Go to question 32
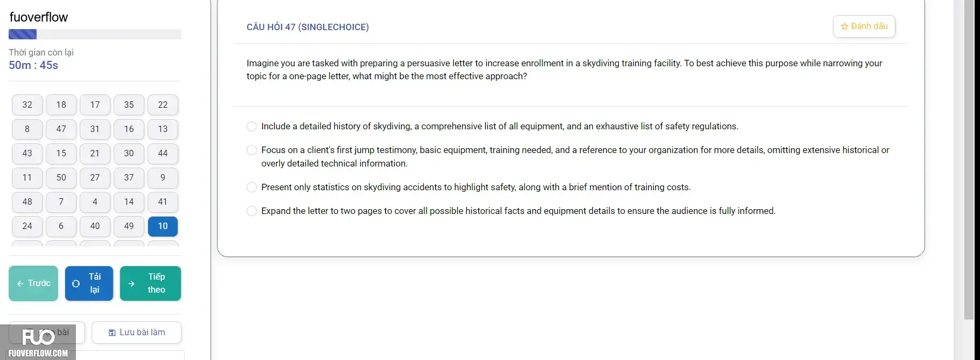980x360 pixels. coord(27,105)
